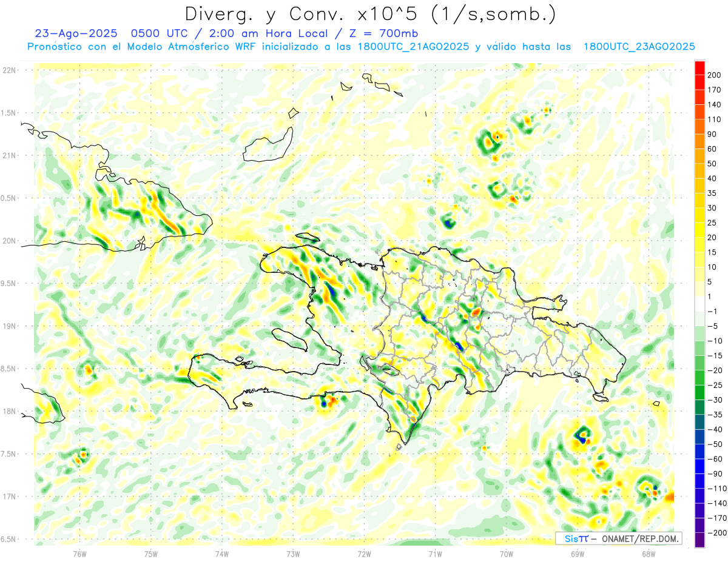The width and height of the screenshot is (728, 562).
Task: Click color scale value '-200'
Action: point(717,533)
